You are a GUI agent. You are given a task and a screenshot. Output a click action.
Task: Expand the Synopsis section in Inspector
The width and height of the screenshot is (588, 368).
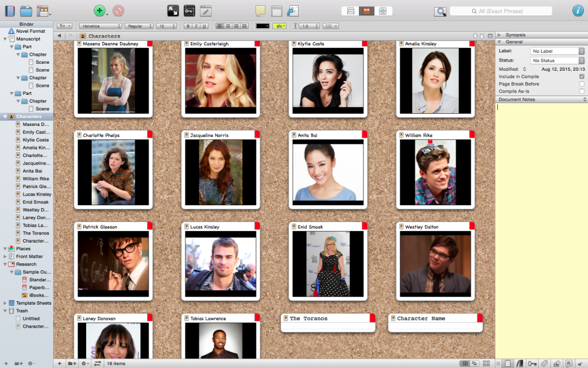(499, 34)
